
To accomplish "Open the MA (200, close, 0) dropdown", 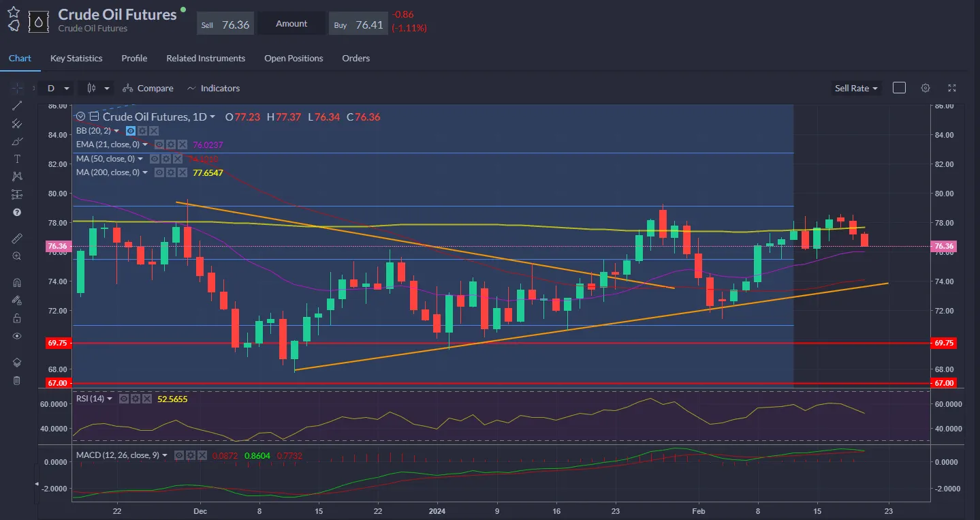I will 145,172.
